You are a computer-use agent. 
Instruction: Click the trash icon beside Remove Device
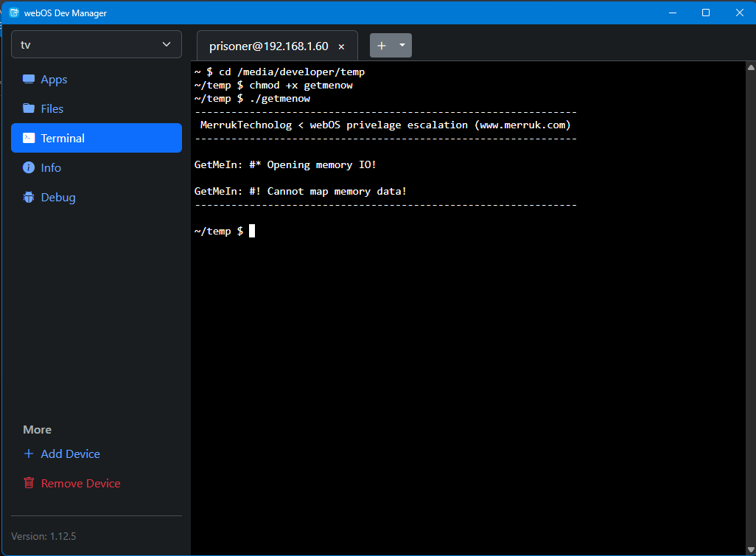click(29, 483)
